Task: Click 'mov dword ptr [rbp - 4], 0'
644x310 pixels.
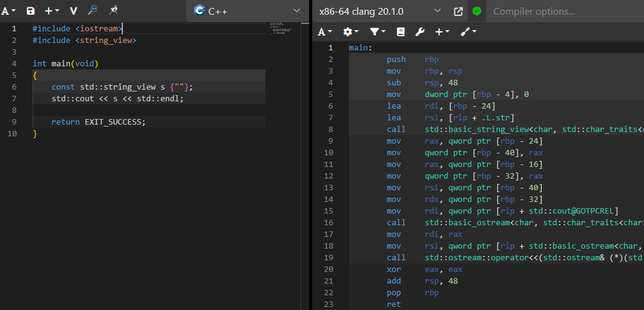Action: [458, 95]
